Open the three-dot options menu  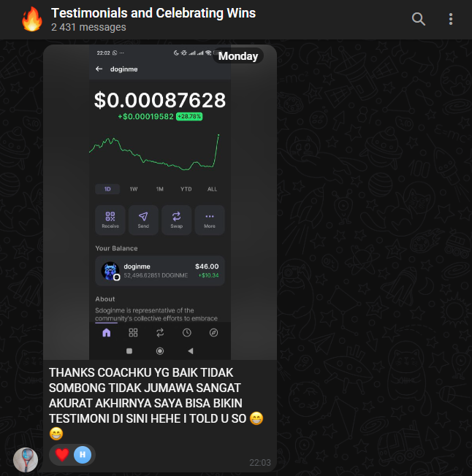[451, 19]
